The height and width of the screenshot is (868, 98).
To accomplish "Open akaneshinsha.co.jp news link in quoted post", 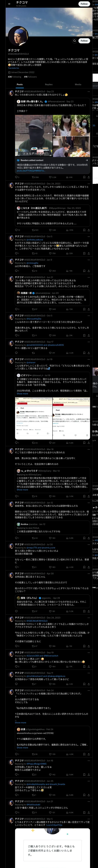I will pyautogui.click(x=35, y=733).
